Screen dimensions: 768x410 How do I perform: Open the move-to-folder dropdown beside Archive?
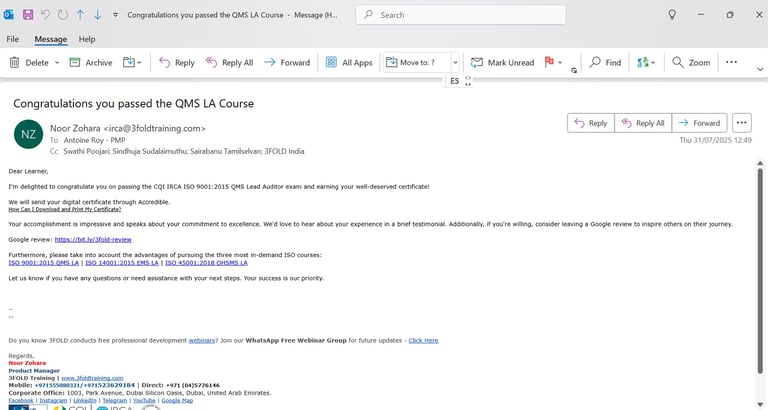(132, 63)
